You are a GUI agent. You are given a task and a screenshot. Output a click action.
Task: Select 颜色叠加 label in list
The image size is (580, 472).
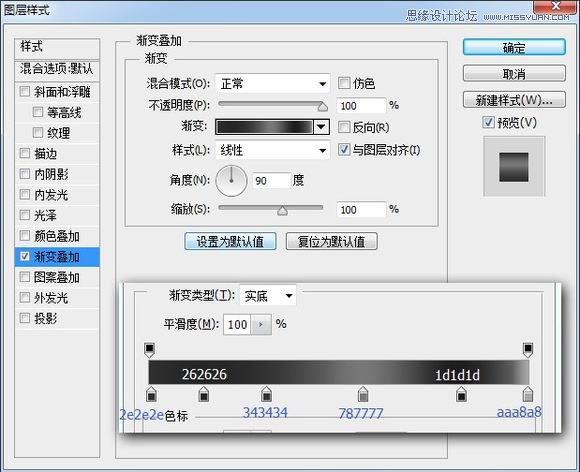57,236
